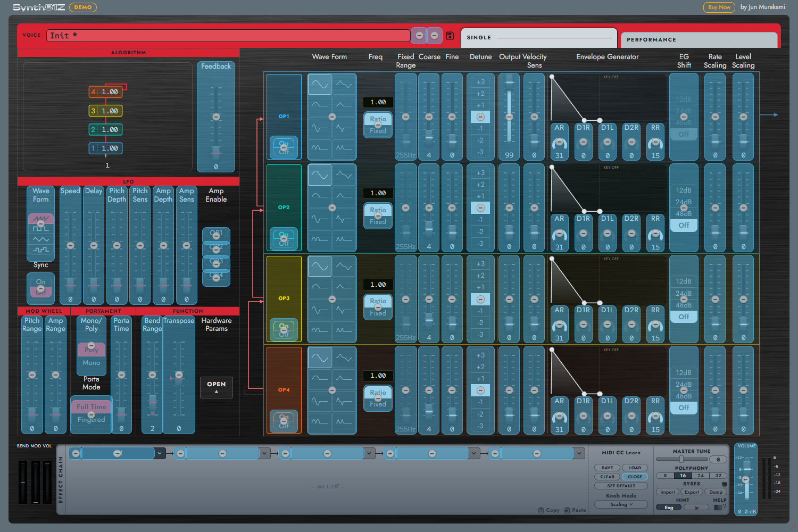Image resolution: width=798 pixels, height=532 pixels.
Task: Toggle Poly/Mono mode switch
Action: (x=92, y=356)
